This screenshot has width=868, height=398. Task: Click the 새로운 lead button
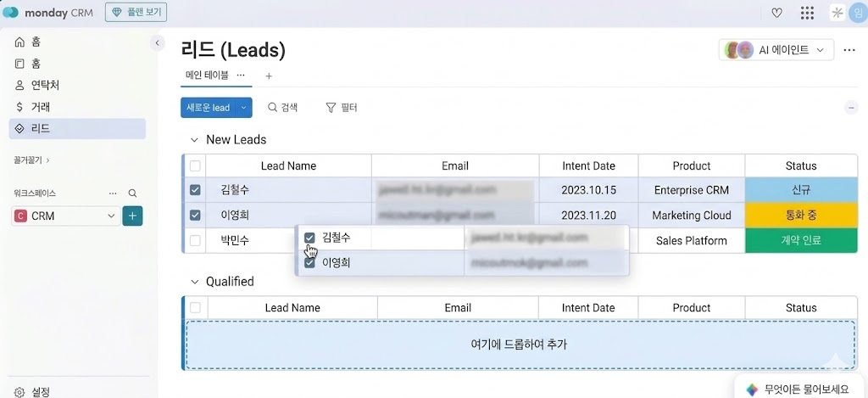[x=209, y=108]
